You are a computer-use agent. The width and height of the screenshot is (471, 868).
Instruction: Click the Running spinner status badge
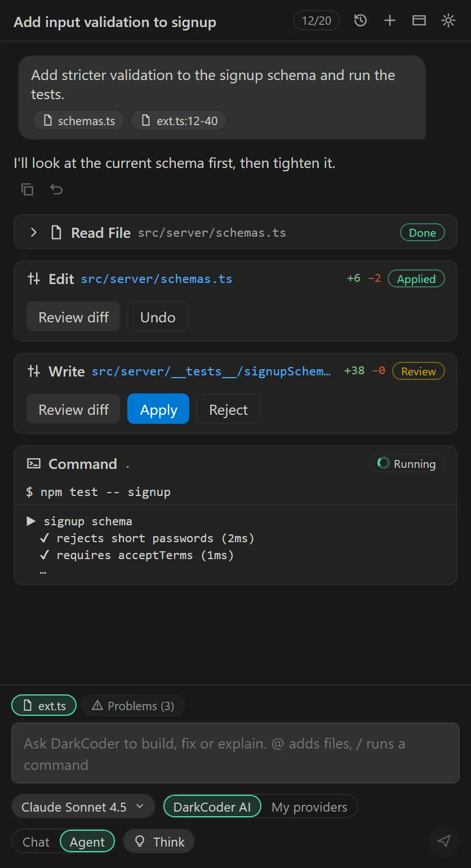[x=407, y=464]
